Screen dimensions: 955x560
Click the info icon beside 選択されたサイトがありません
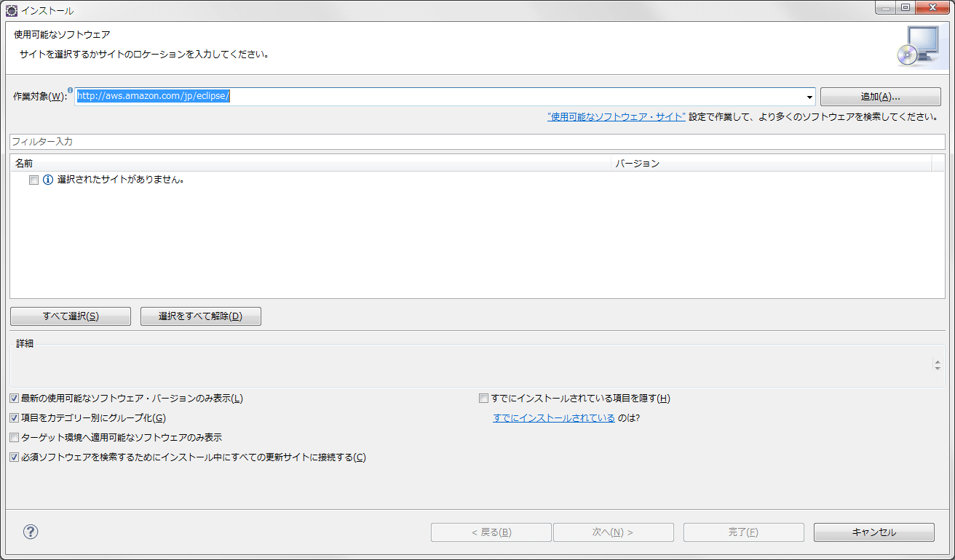(x=47, y=179)
